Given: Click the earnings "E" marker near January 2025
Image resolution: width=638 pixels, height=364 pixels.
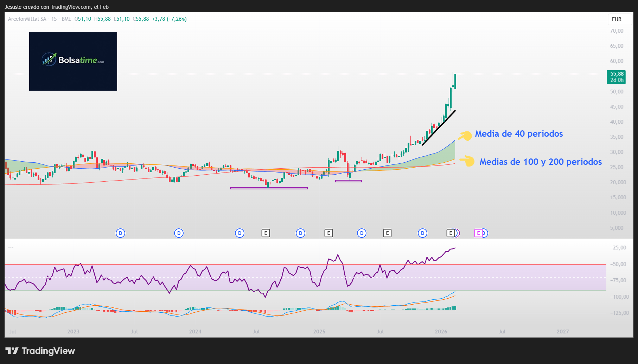Looking at the screenshot, I should (329, 233).
